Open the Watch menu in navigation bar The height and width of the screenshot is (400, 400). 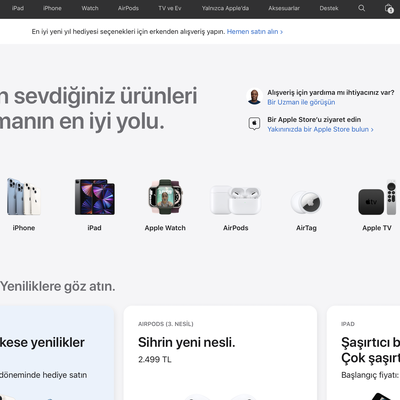coord(90,8)
